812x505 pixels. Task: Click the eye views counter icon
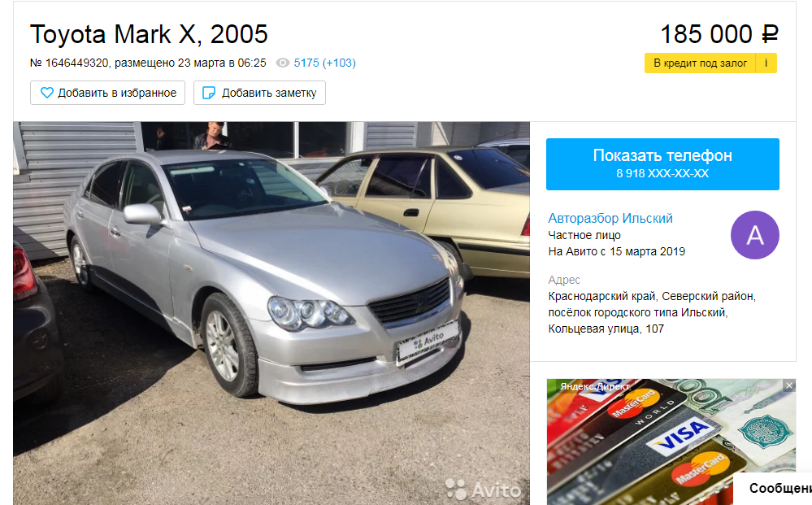coord(282,63)
